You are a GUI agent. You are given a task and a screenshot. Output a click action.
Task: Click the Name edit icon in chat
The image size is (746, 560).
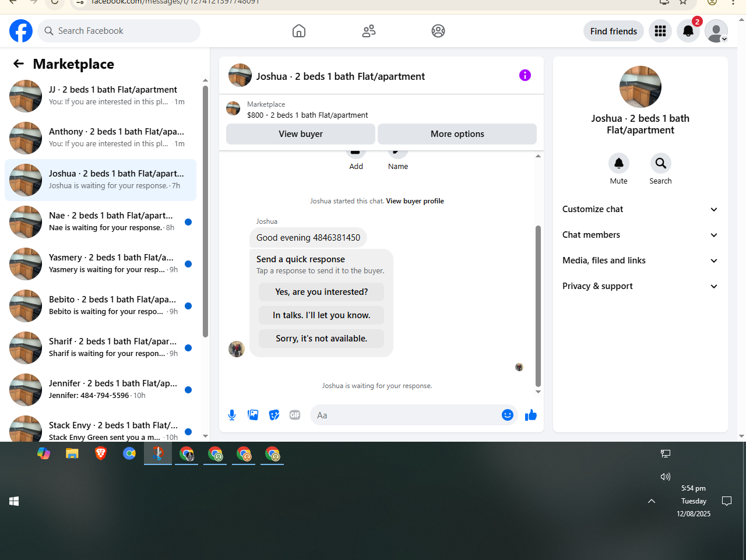click(398, 154)
